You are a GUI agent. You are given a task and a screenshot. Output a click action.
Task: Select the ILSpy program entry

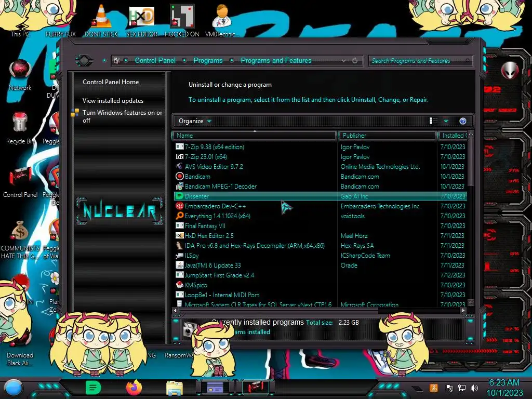pos(320,256)
